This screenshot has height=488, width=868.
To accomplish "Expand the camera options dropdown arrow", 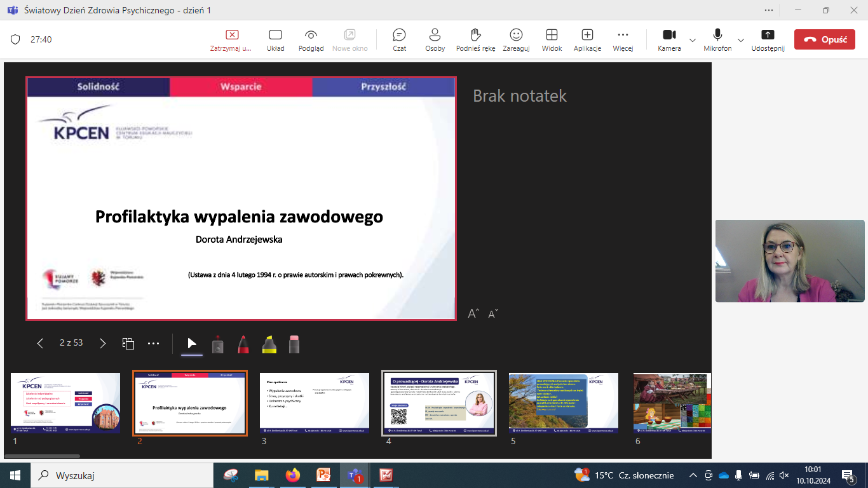I will tap(693, 39).
